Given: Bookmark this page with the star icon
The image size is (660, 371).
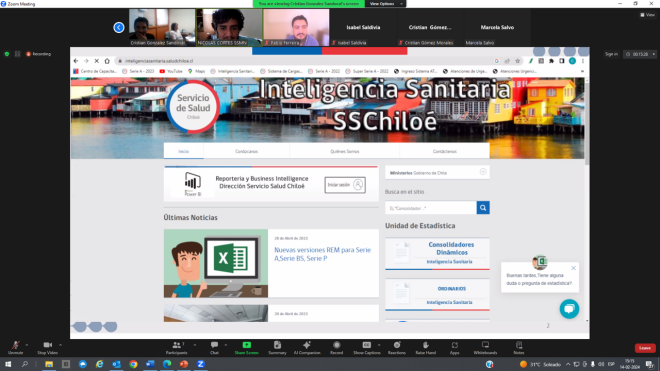Looking at the screenshot, I should pyautogui.click(x=518, y=61).
